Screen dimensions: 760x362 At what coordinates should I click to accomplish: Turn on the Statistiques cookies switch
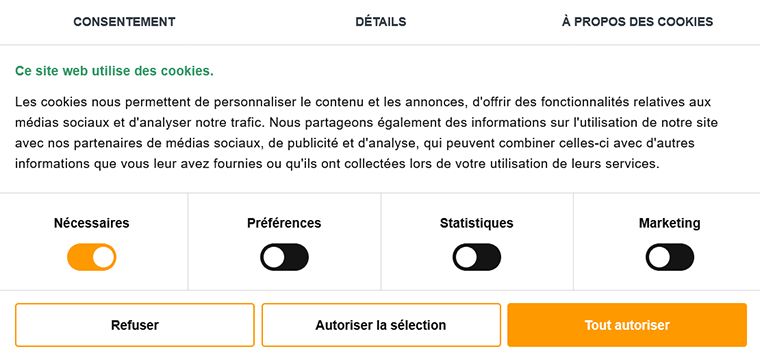pos(477,257)
